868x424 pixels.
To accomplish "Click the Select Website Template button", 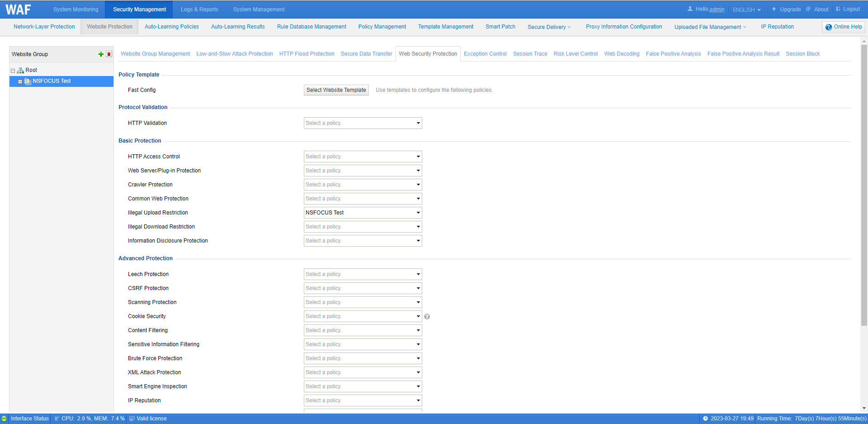I will (x=336, y=90).
